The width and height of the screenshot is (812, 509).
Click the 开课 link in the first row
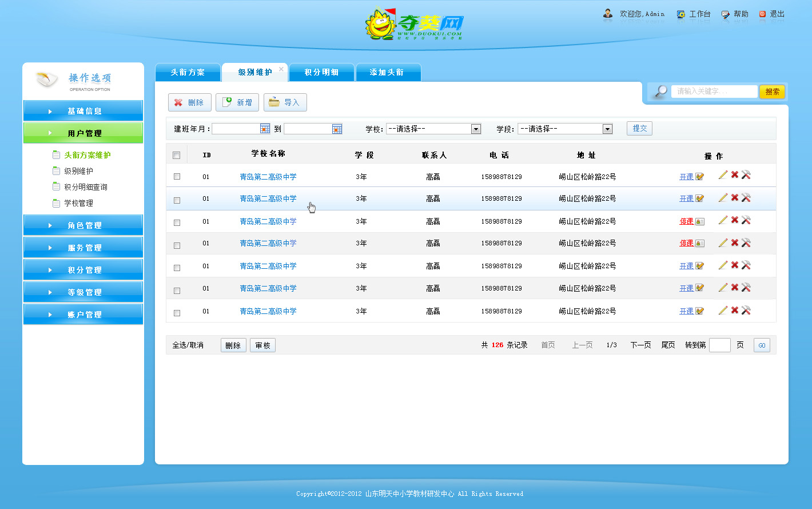[x=686, y=177]
